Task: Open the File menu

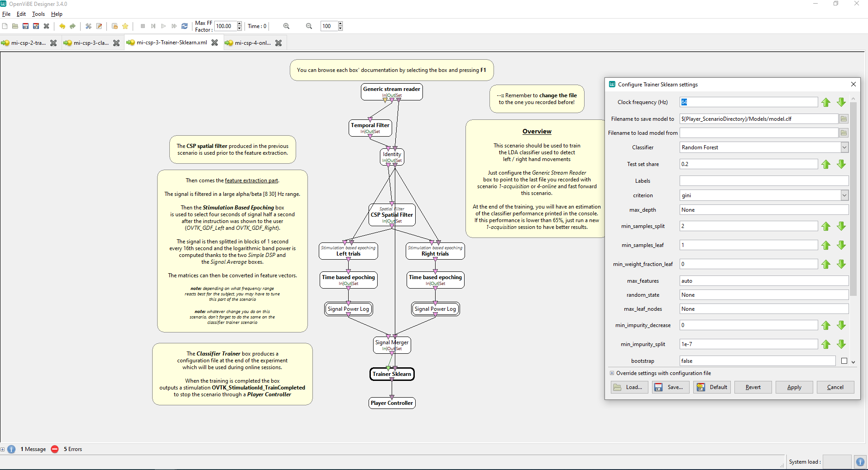Action: (x=6, y=14)
